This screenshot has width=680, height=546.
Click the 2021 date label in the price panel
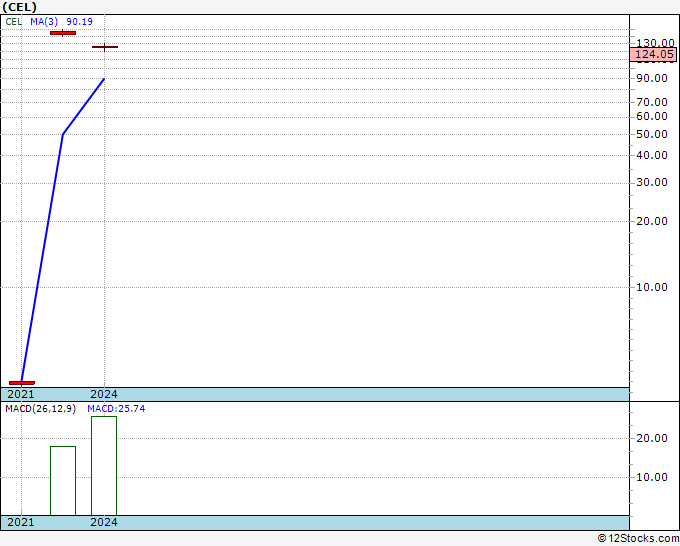click(x=21, y=394)
